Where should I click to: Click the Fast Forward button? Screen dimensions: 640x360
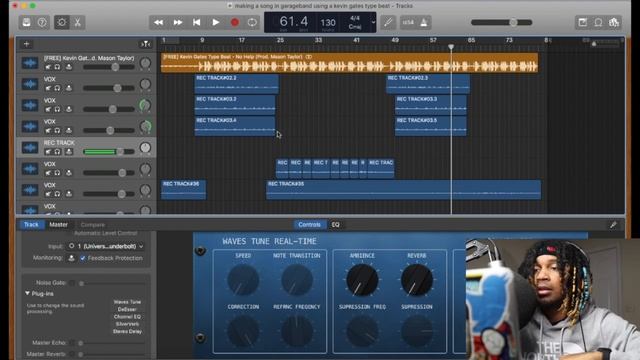pyautogui.click(x=178, y=22)
